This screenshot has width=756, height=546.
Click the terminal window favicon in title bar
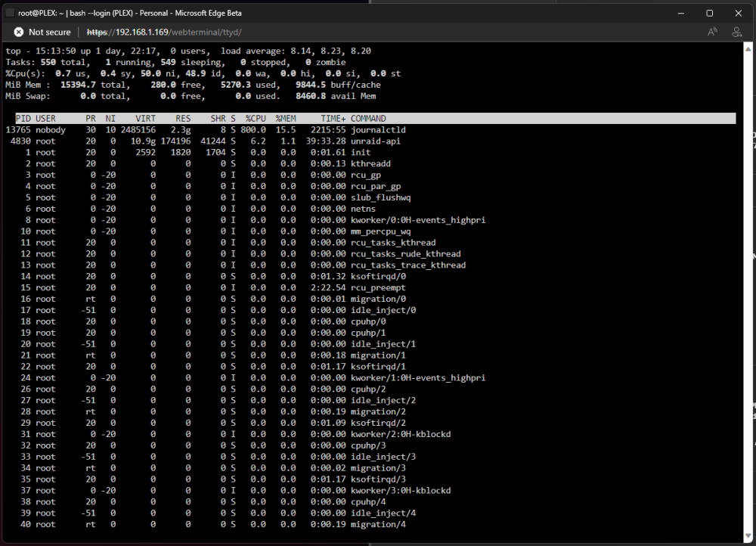tap(9, 13)
